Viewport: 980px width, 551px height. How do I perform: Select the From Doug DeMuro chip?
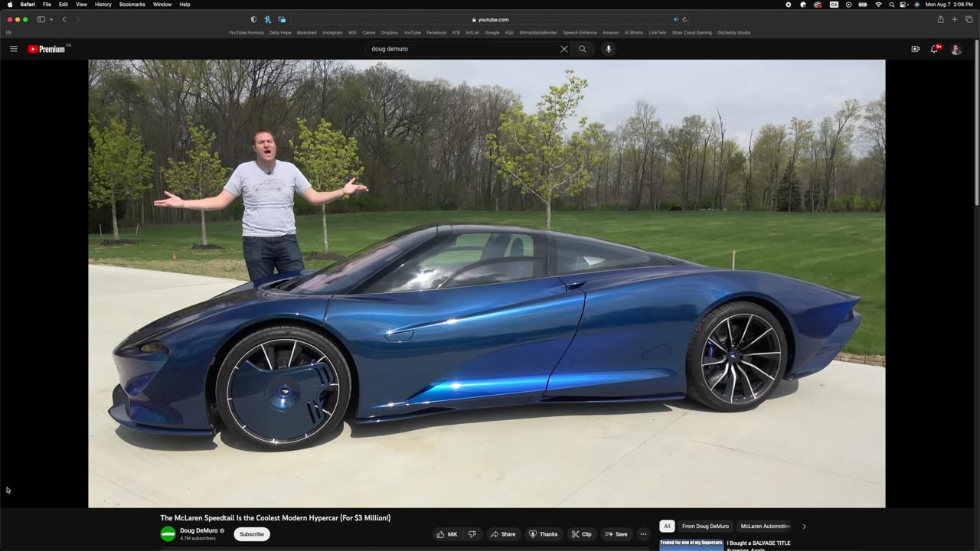(706, 527)
